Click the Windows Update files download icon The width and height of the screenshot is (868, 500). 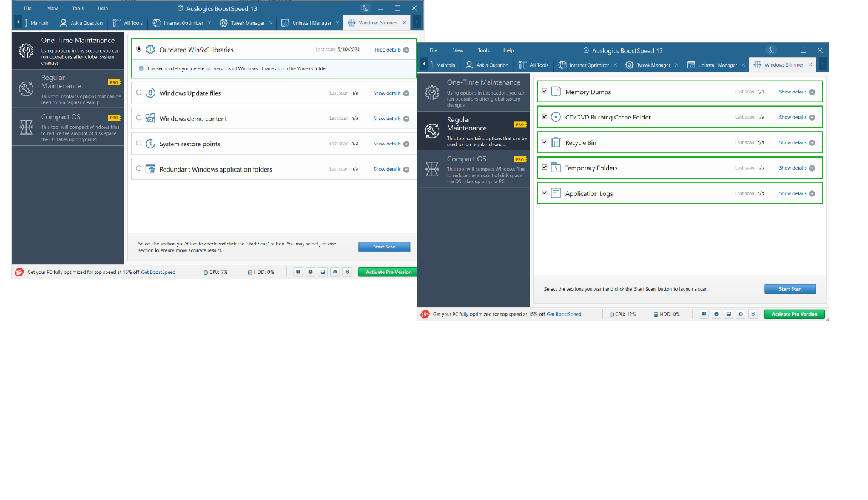pyautogui.click(x=150, y=93)
